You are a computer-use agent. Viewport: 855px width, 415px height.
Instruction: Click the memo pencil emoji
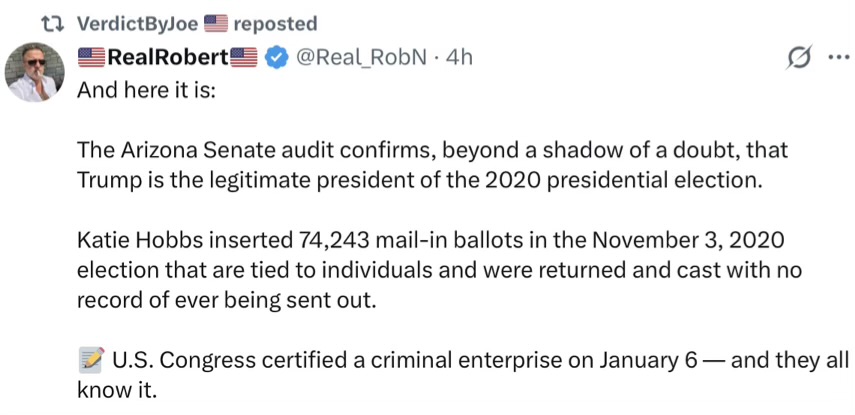coord(91,361)
